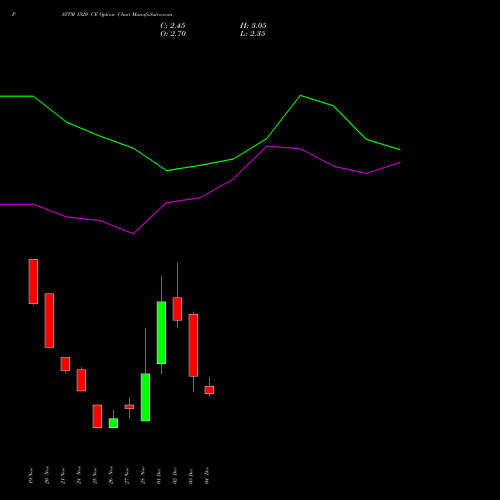Click the tall red candle above 03 Dec

193,345
